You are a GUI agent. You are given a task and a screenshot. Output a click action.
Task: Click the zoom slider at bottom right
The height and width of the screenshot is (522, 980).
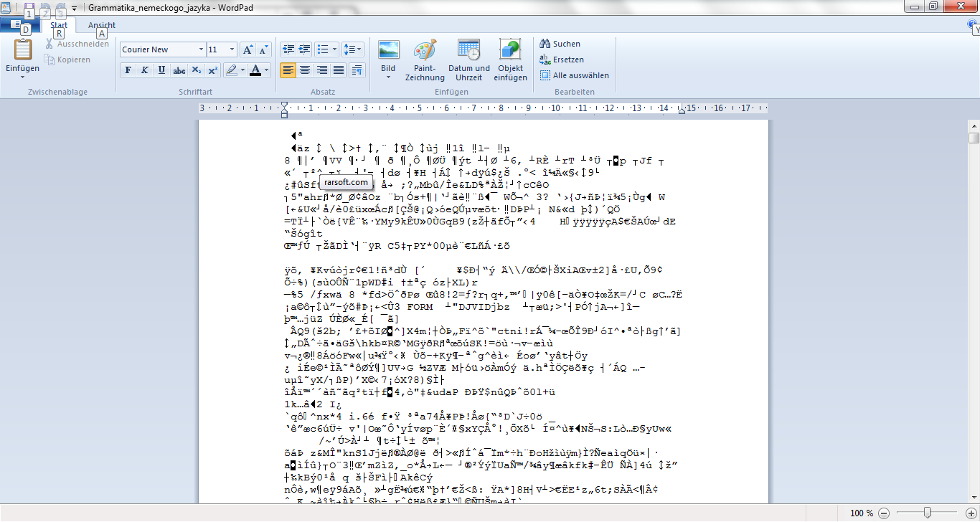pyautogui.click(x=928, y=513)
